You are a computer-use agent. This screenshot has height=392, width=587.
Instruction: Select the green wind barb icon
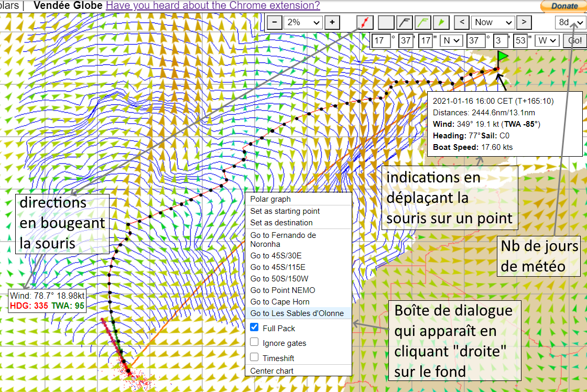[422, 23]
